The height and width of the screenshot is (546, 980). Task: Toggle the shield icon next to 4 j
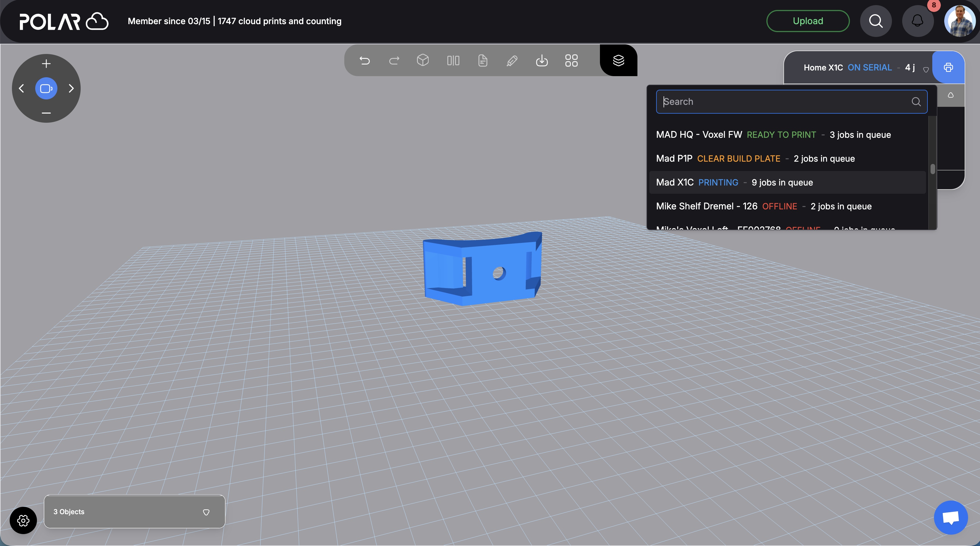(926, 70)
